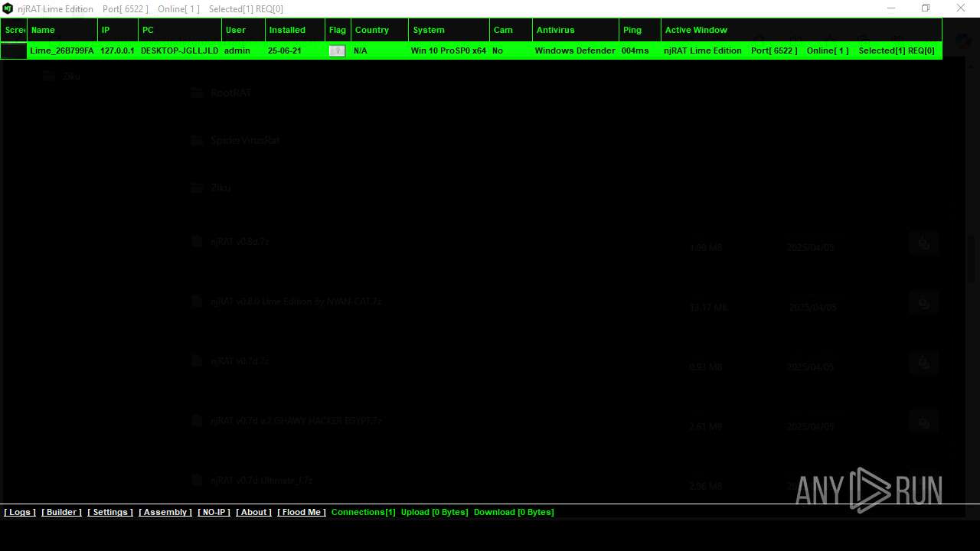Sort by the Country column header
The height and width of the screenshot is (551, 980).
point(380,30)
